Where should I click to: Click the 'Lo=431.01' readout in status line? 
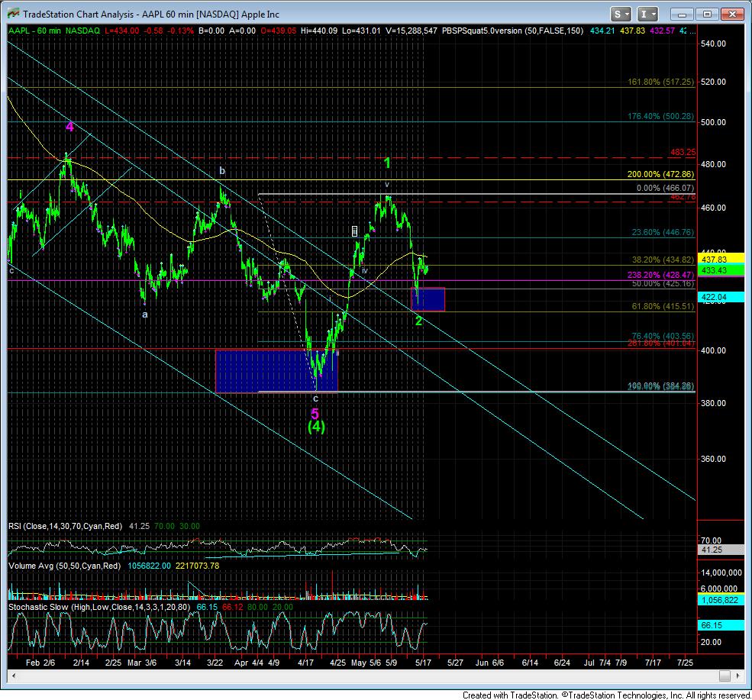coord(361,31)
